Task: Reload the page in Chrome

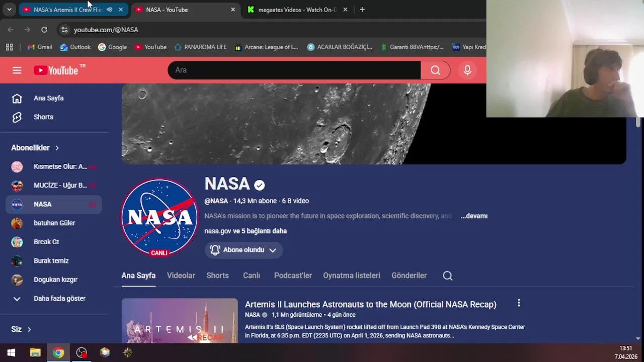Action: click(44, 30)
